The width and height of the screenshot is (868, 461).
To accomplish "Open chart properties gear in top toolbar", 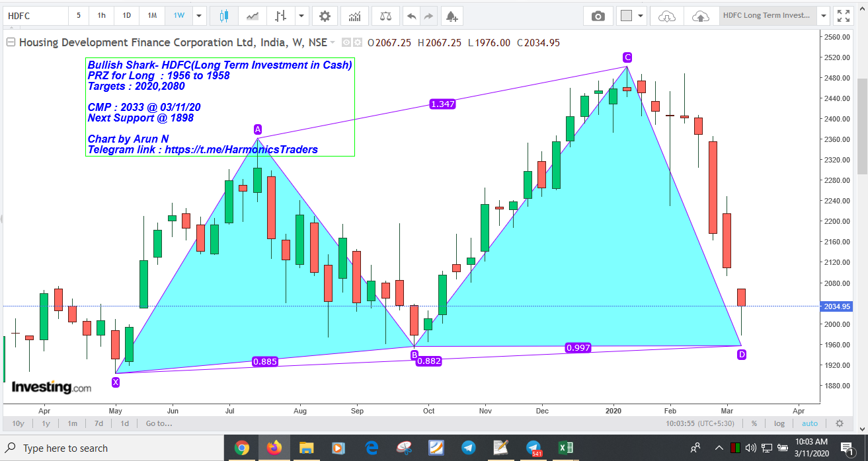I will click(x=324, y=15).
